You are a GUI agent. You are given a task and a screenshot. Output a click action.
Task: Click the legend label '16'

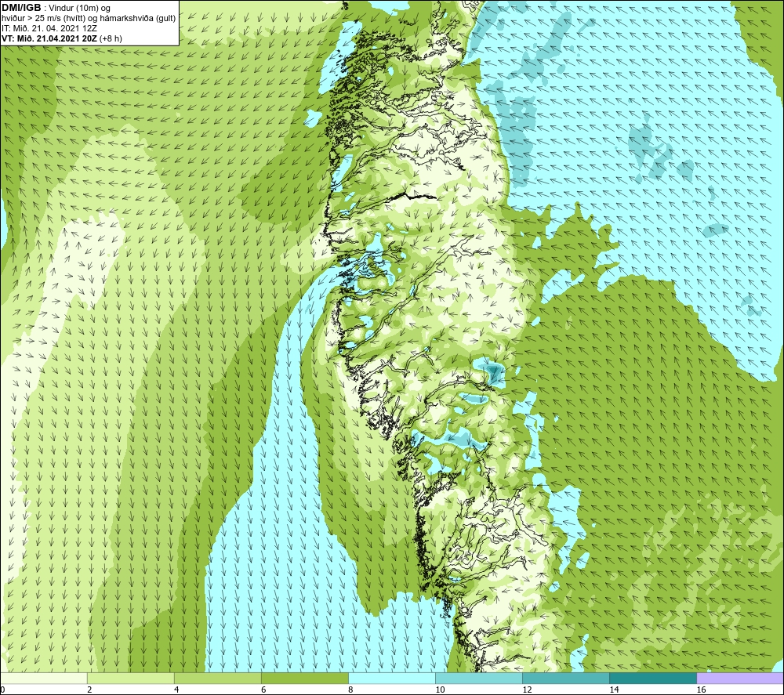click(x=701, y=690)
